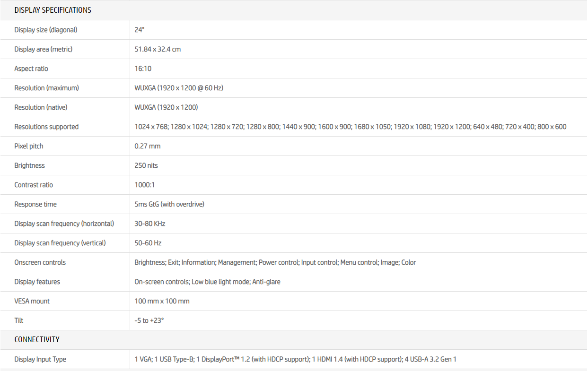Image resolution: width=588 pixels, height=371 pixels.
Task: Click the CONNECTIVITY section header
Action: point(37,339)
